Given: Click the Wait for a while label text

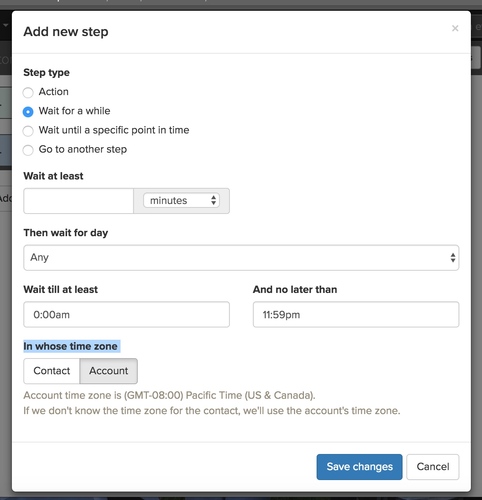Looking at the screenshot, I should click(74, 111).
